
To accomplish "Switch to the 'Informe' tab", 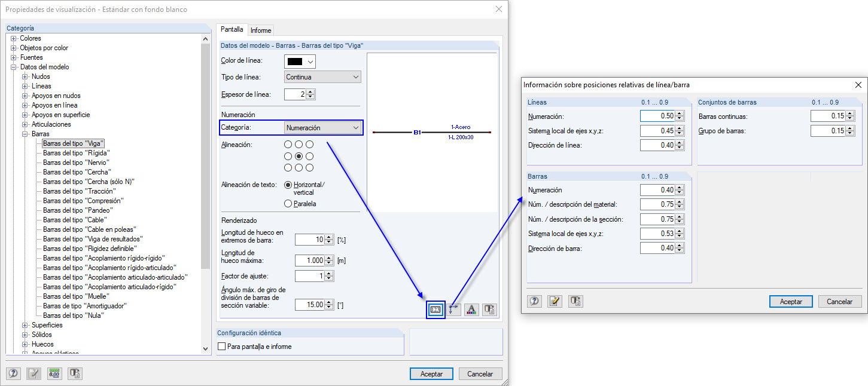I will pos(261,30).
